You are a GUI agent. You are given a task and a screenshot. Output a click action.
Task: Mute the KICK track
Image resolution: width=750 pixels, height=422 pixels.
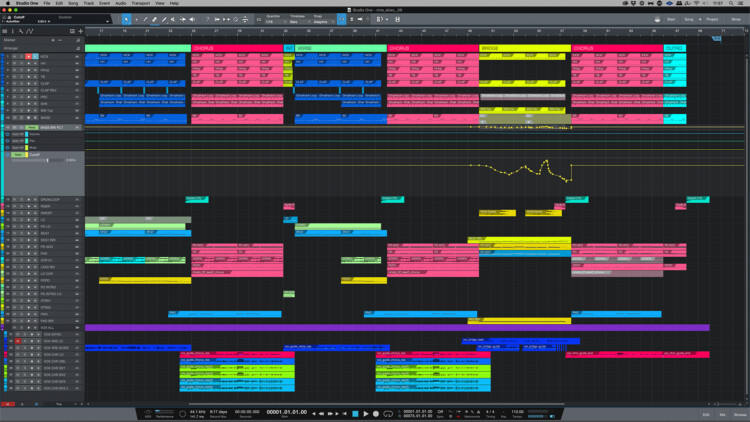point(14,56)
